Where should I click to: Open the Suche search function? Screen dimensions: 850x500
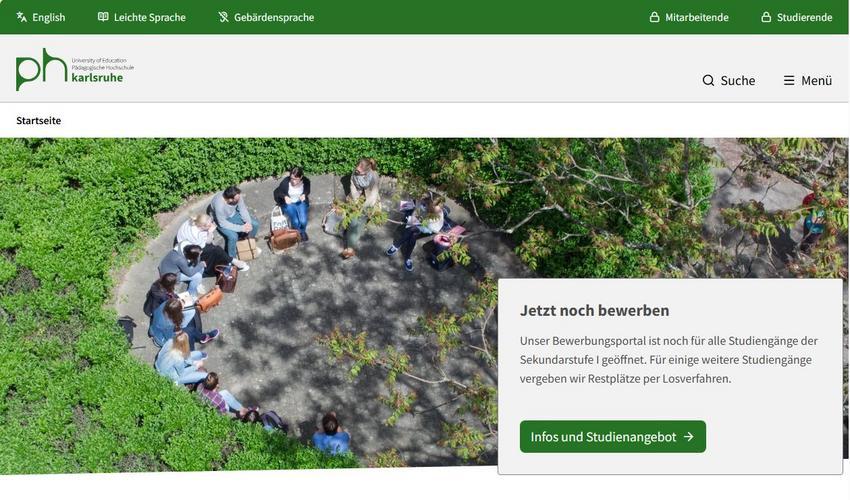[x=729, y=80]
